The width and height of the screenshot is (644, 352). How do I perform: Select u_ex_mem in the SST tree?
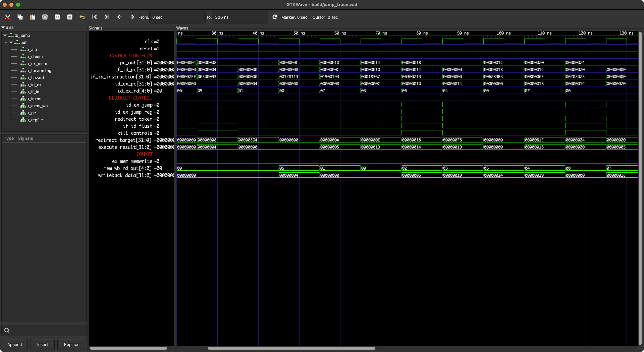[x=37, y=64]
